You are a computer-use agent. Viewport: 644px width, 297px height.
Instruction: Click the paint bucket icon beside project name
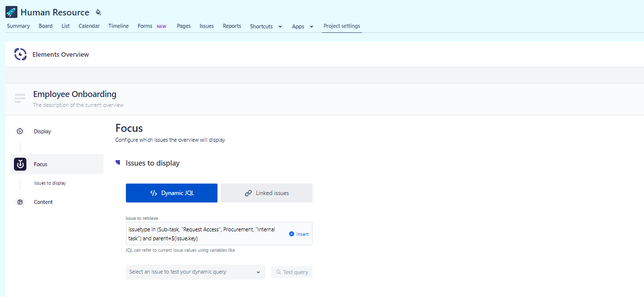pos(98,12)
